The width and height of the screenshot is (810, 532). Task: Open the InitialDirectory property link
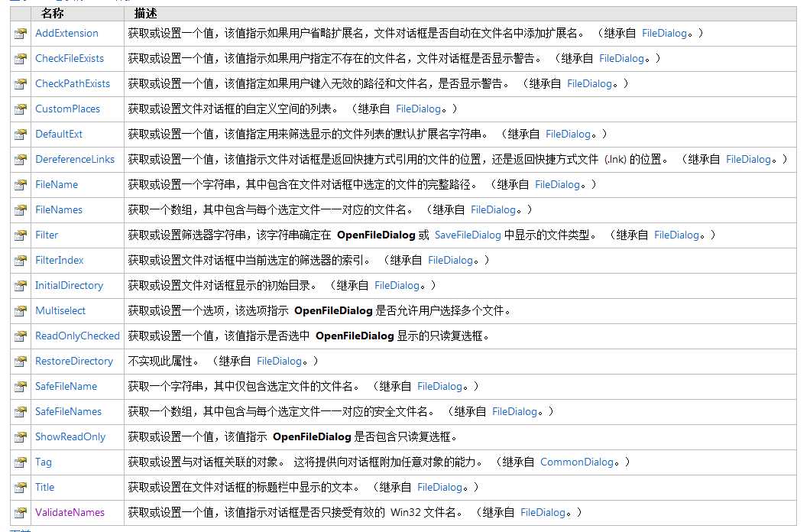[69, 286]
